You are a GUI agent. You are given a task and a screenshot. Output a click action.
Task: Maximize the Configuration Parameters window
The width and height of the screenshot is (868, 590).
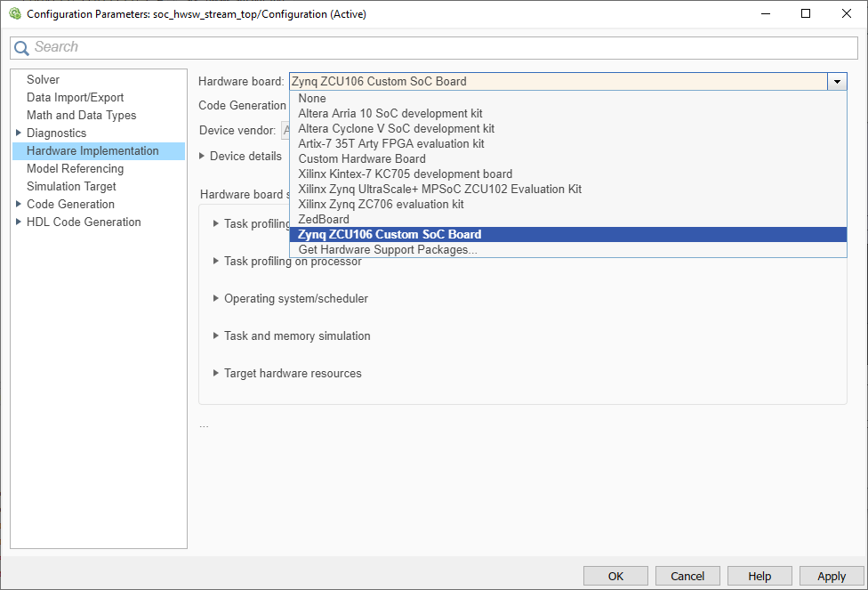[x=806, y=13]
